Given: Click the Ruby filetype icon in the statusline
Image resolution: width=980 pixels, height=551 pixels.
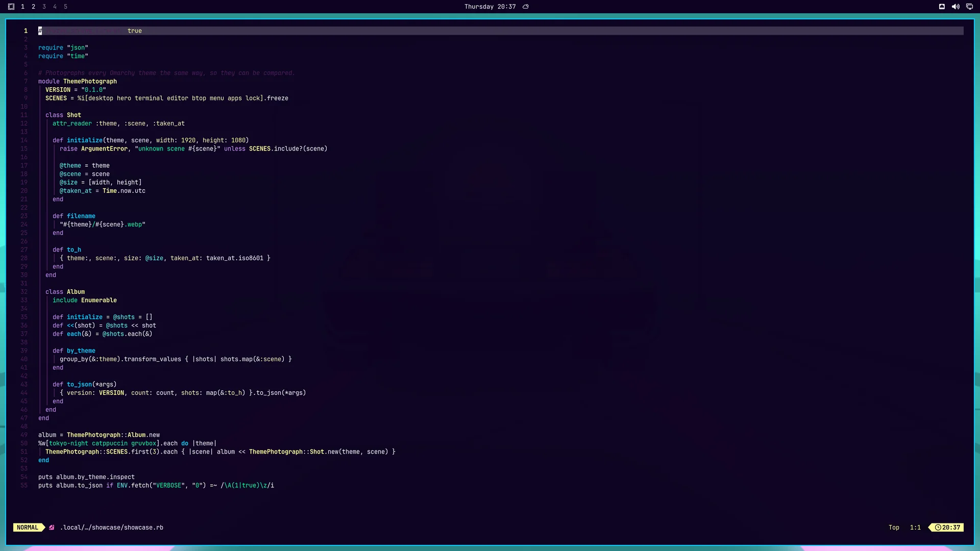Looking at the screenshot, I should (52, 528).
